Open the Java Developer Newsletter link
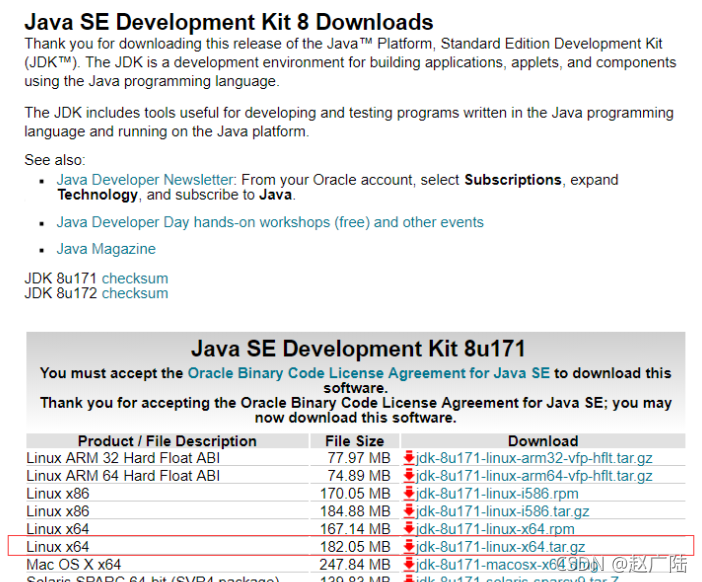Viewport: 702px width, 582px height. (145, 180)
